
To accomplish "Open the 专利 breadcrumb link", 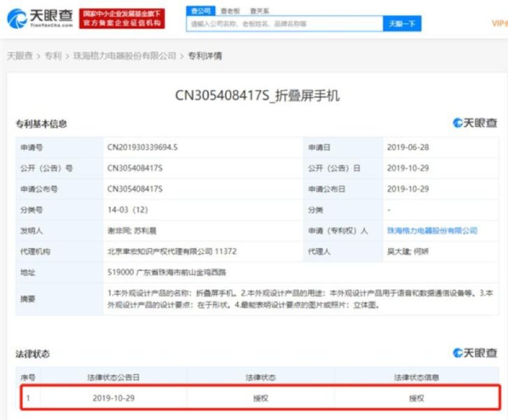I will [x=53, y=56].
